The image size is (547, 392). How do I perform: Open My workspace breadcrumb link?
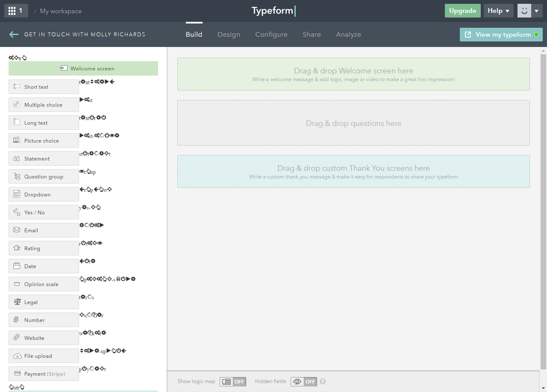61,11
